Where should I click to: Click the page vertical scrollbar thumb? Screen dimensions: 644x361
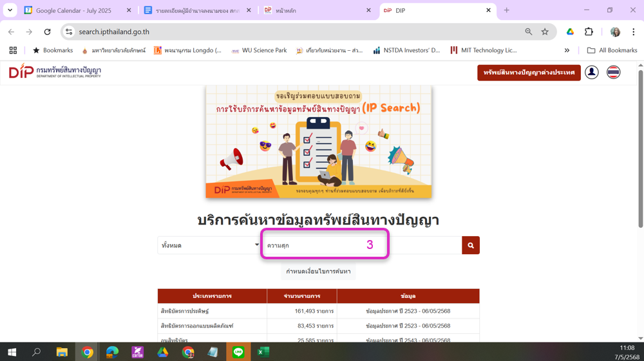pos(640,149)
